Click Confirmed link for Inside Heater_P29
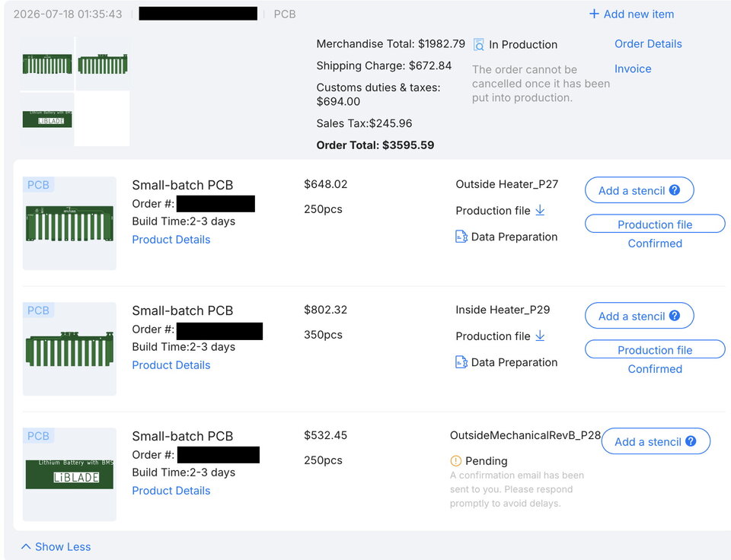The height and width of the screenshot is (560, 731). pyautogui.click(x=655, y=368)
